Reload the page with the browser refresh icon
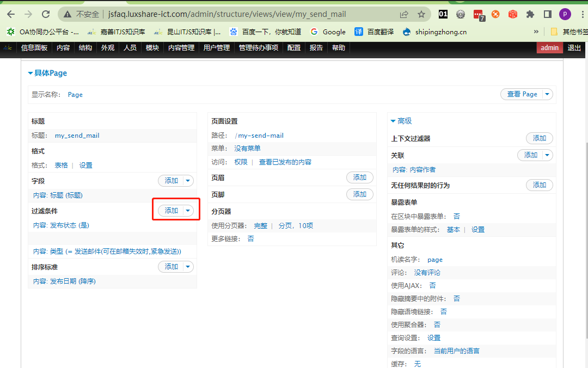Image resolution: width=588 pixels, height=368 pixels. tap(46, 14)
